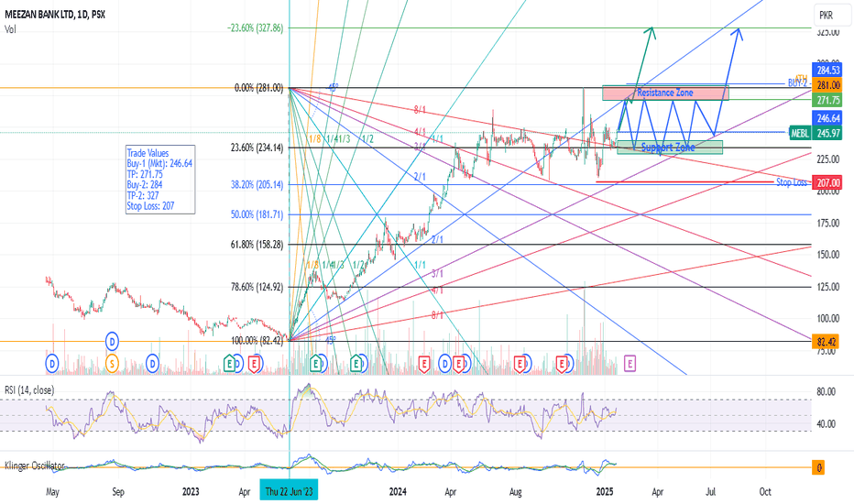Click the Klinger Oscillator indicator label
The image size is (854, 504).
pyautogui.click(x=34, y=466)
